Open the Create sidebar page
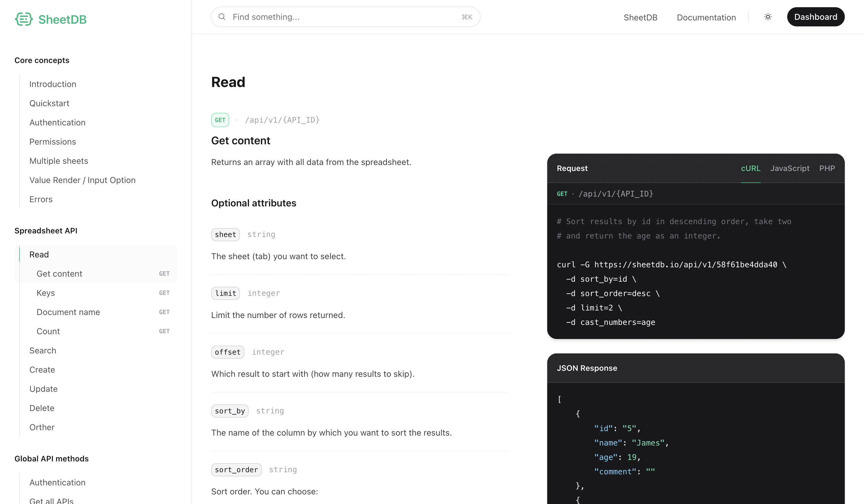 [42, 370]
